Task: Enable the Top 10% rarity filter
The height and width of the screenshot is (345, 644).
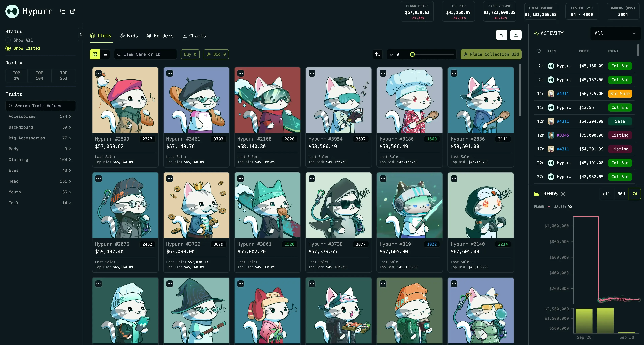Action: click(x=39, y=75)
